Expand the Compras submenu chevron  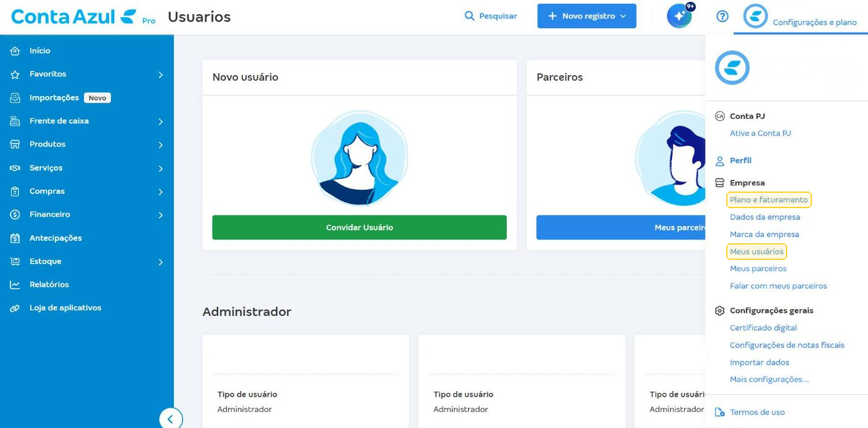pos(160,192)
